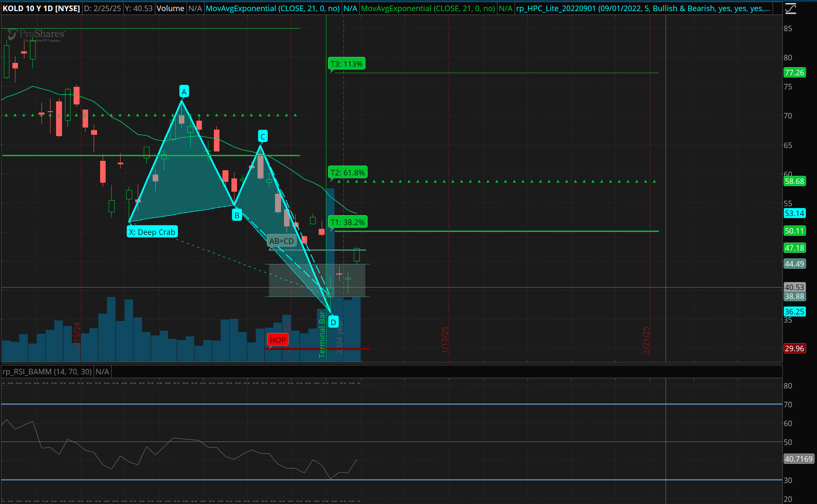Click the chart scale icon in top-right corner
This screenshot has height=504, width=817.
[790, 9]
